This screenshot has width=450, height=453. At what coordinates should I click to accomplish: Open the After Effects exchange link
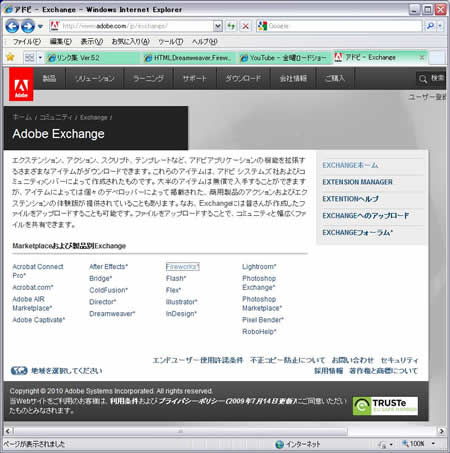(x=108, y=267)
